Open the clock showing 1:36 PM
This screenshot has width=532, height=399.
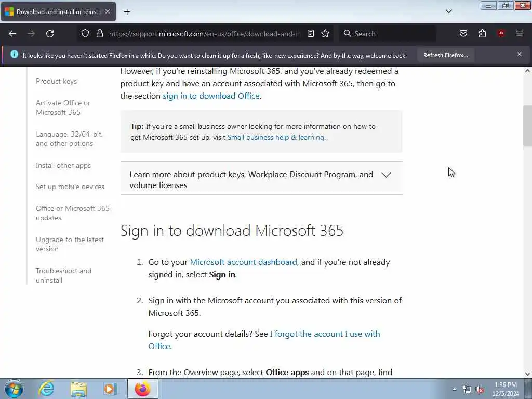(x=506, y=389)
